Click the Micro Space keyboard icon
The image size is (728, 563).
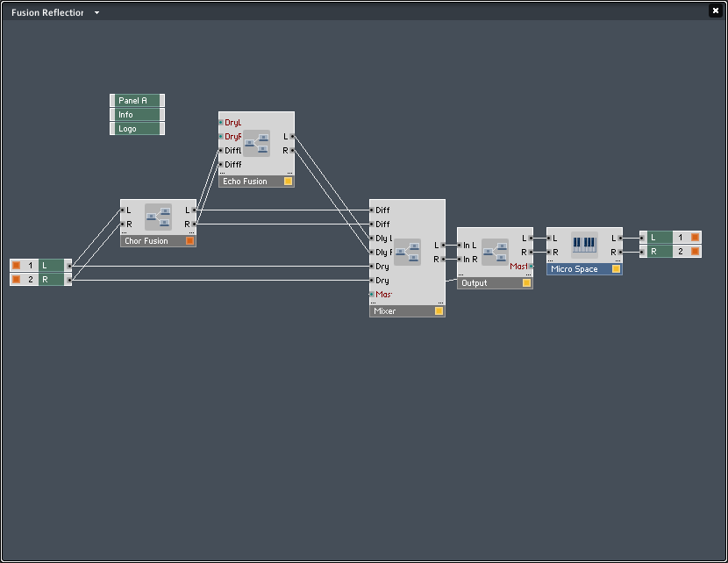584,244
